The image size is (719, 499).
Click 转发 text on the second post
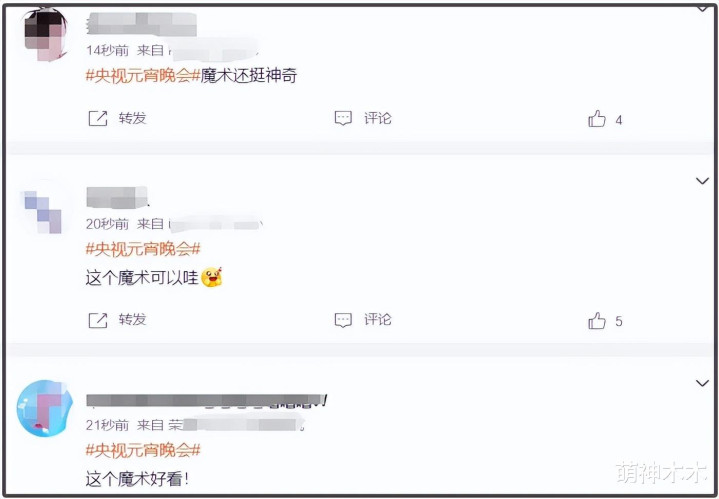133,320
